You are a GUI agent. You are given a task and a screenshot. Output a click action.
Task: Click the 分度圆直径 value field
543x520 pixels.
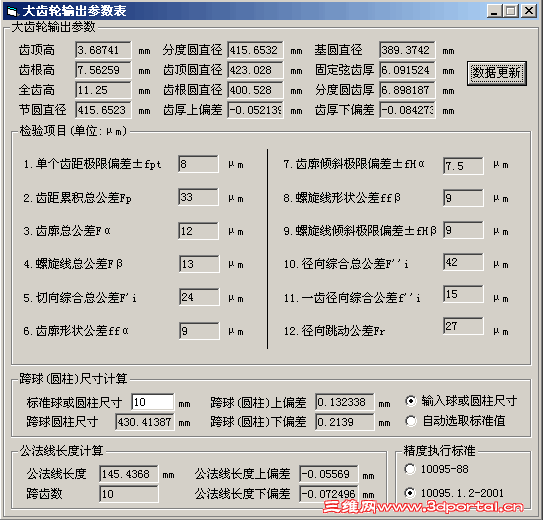[x=255, y=50]
